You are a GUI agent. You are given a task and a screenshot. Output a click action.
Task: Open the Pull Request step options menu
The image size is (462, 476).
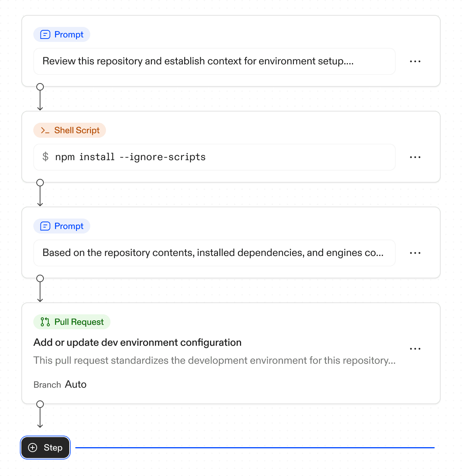pyautogui.click(x=415, y=348)
